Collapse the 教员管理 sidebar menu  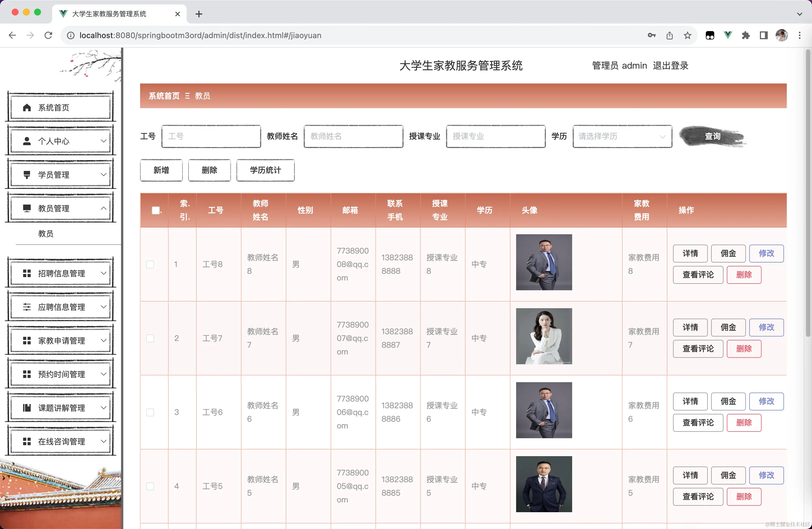coord(61,208)
